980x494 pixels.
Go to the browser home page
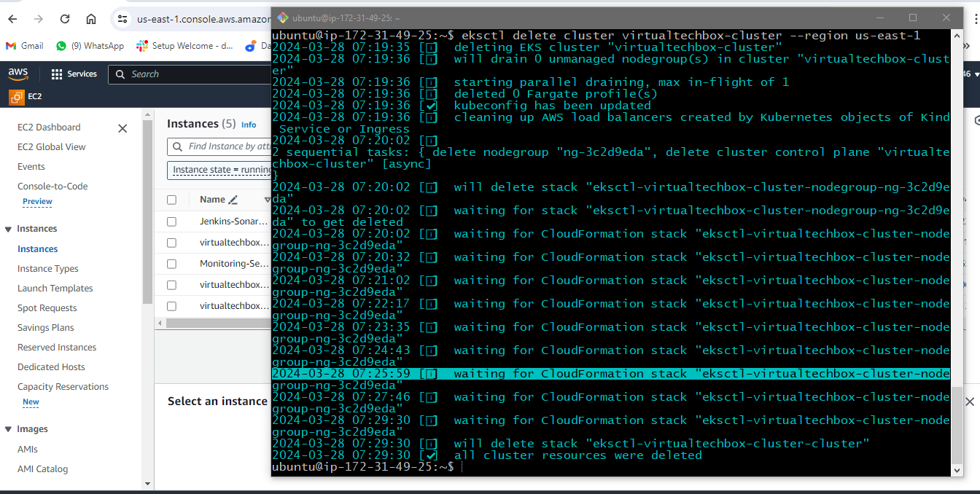90,19
